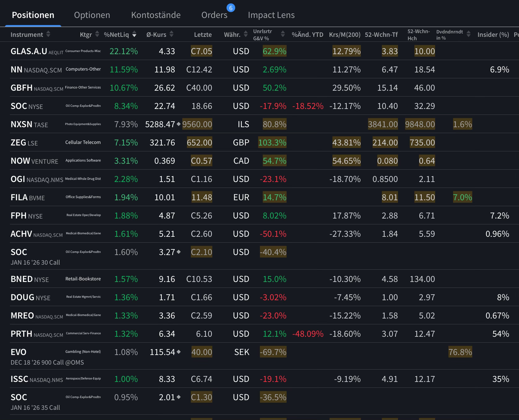Viewport: 519px width, 420px height.
Task: Click the Krs/M(200) column header
Action: (345, 35)
